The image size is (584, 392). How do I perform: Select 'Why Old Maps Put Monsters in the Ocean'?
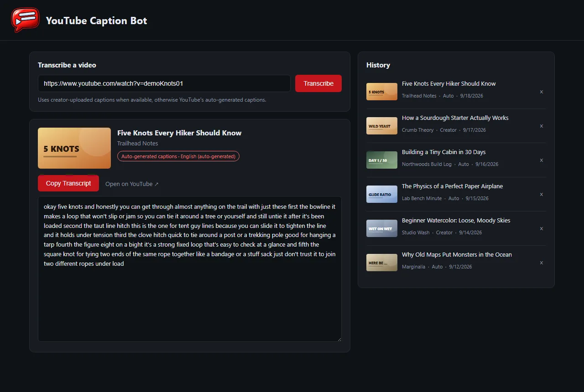[x=457, y=254]
